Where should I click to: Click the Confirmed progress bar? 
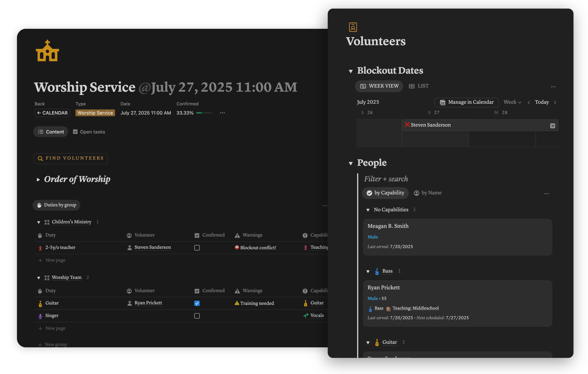[x=204, y=113]
